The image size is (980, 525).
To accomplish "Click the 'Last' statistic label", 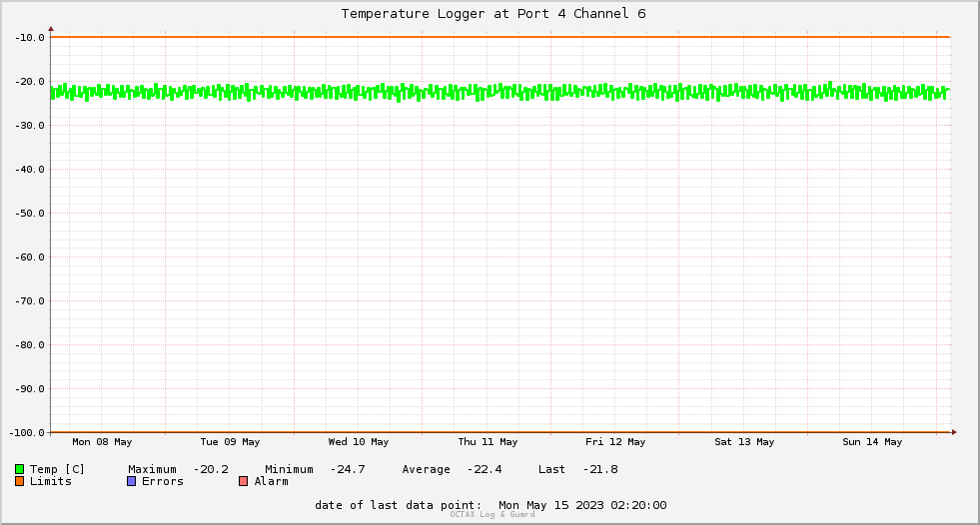I will pyautogui.click(x=551, y=469).
